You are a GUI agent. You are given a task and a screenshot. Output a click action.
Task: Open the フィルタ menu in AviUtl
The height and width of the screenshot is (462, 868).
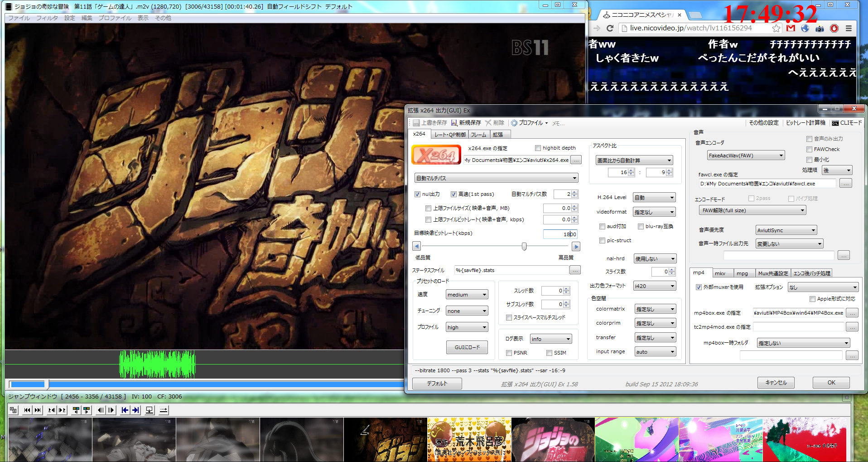pos(47,18)
